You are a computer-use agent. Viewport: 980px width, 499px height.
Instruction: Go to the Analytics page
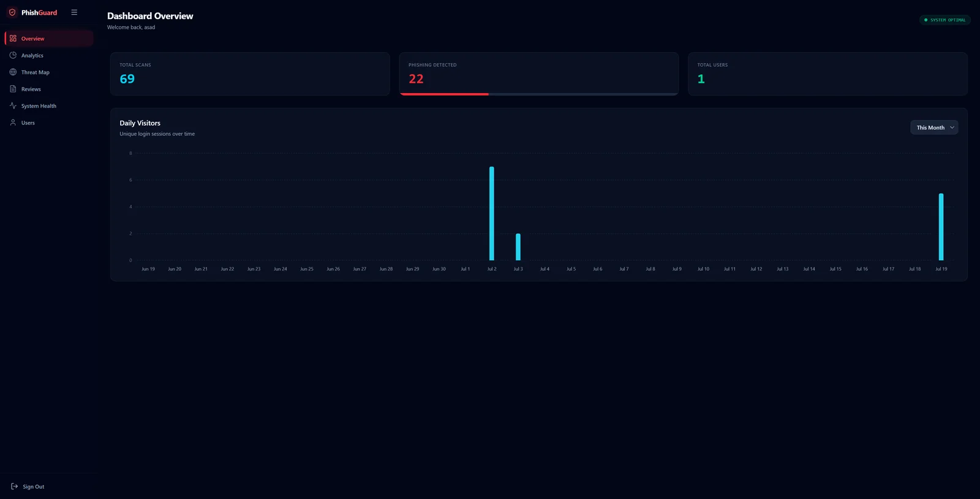pos(49,55)
